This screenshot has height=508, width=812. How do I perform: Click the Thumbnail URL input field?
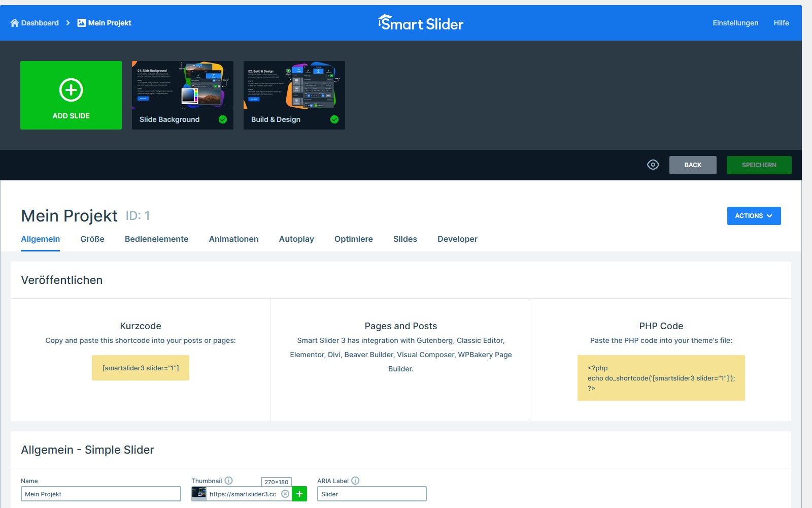[243, 494]
